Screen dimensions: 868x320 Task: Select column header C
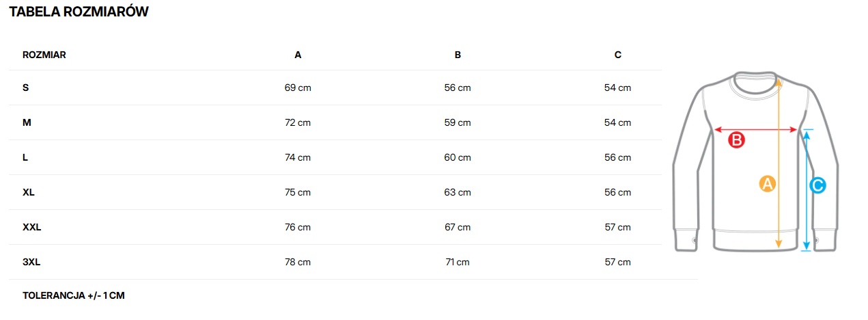617,55
